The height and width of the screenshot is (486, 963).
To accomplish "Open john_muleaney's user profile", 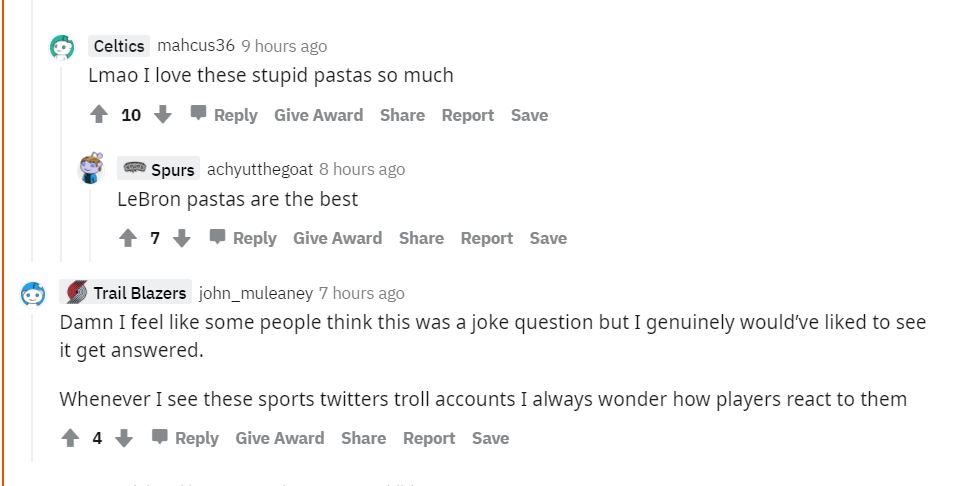I will pos(254,293).
